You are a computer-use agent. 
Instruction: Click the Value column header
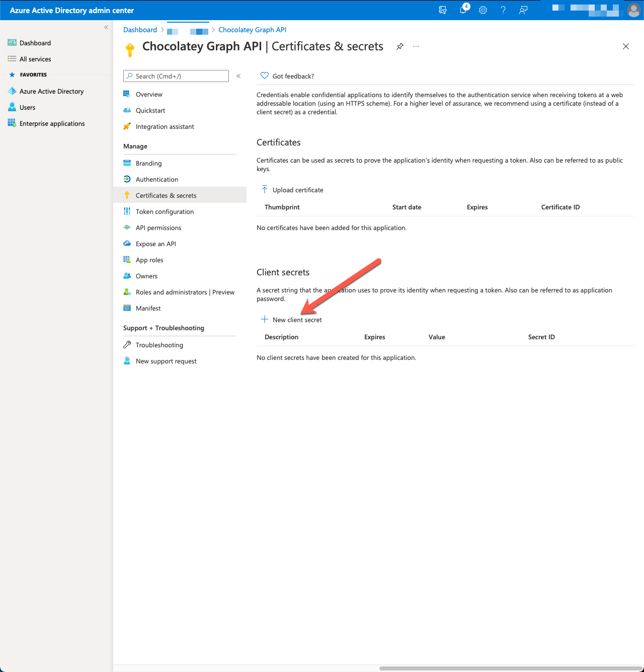click(437, 337)
